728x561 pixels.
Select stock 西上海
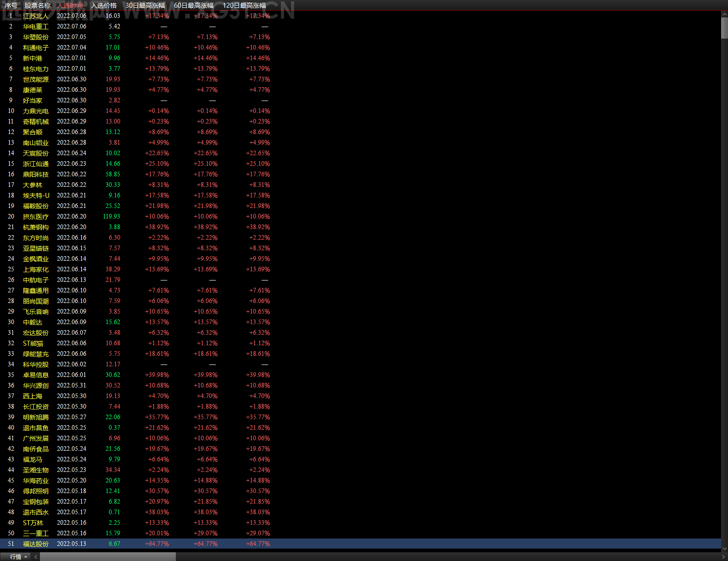coord(33,396)
